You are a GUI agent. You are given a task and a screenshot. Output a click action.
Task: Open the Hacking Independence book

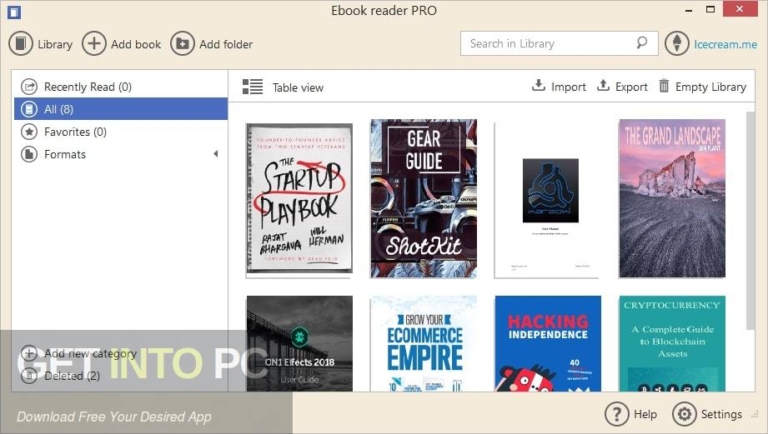548,343
